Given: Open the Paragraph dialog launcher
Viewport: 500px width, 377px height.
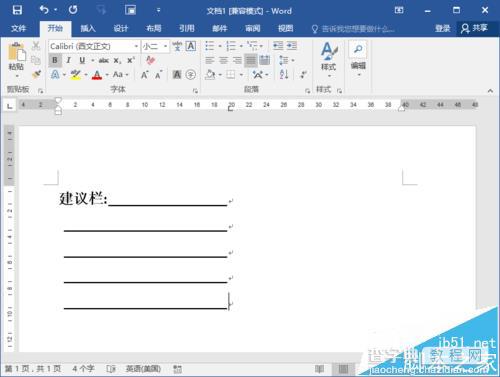Looking at the screenshot, I should (307, 90).
